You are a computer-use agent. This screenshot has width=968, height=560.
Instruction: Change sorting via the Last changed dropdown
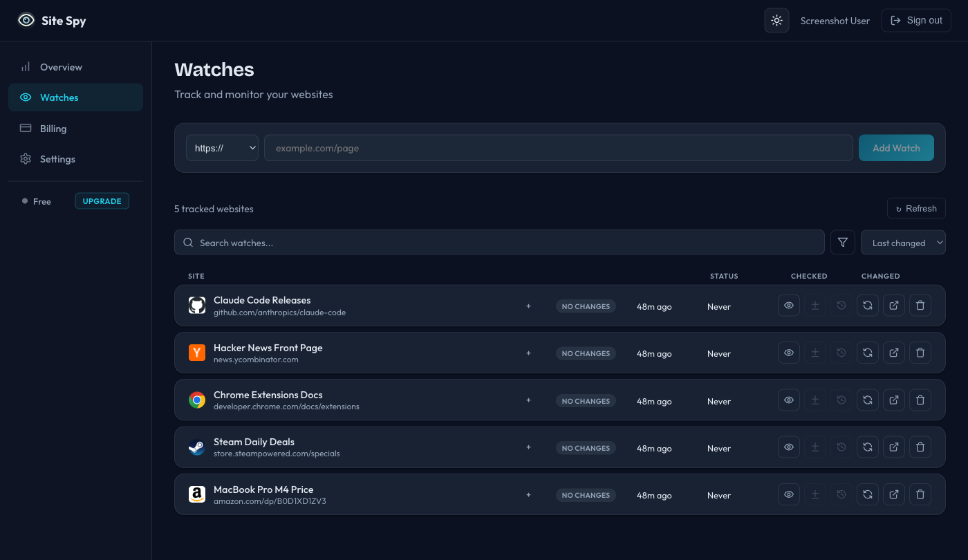point(903,242)
